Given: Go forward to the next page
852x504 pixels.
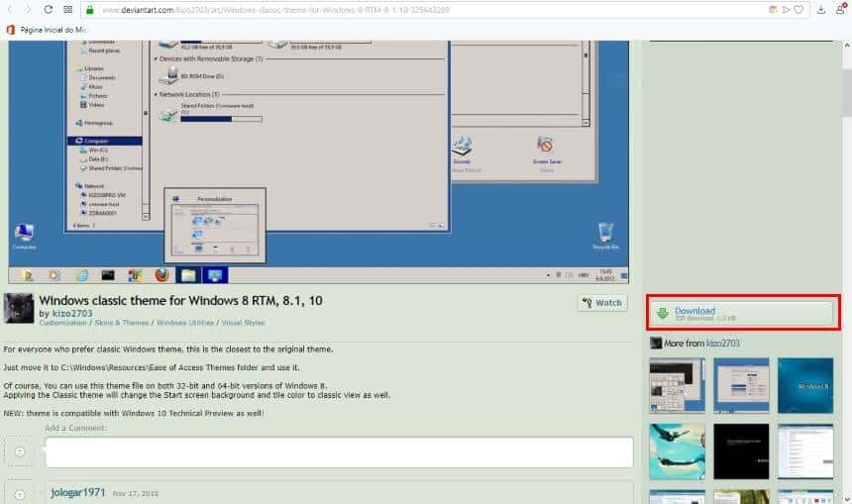Looking at the screenshot, I should click(x=28, y=10).
